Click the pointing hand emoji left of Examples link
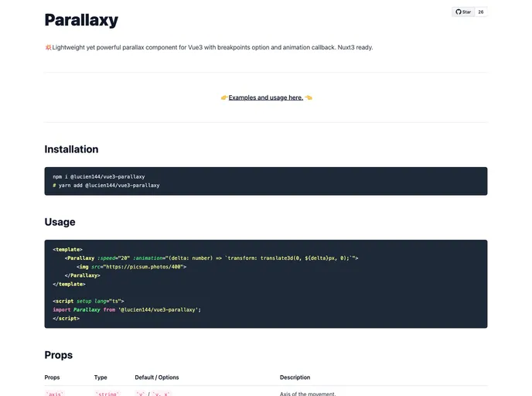532x396 pixels. [x=224, y=97]
